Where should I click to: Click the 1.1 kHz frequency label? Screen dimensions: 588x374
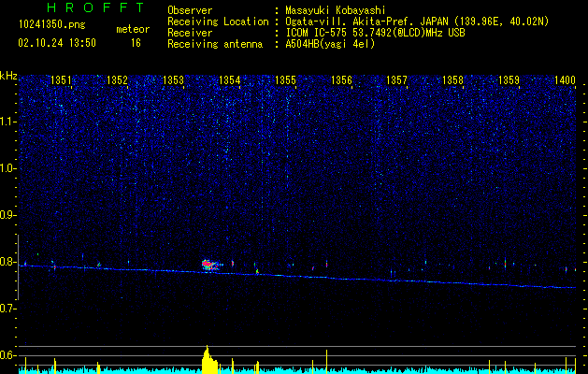click(x=7, y=122)
